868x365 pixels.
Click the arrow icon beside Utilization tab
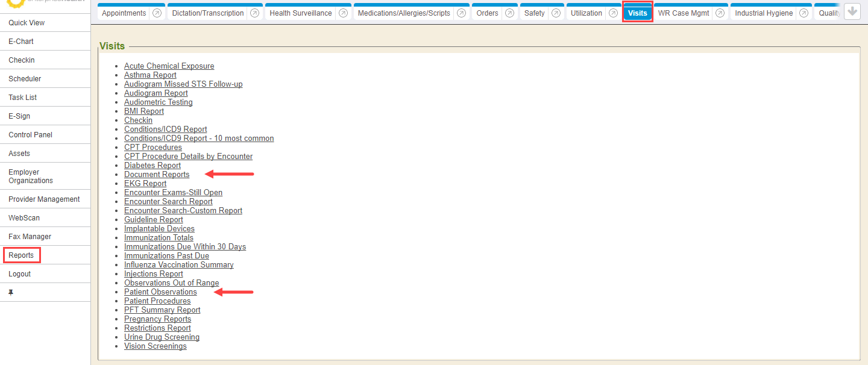(x=613, y=13)
